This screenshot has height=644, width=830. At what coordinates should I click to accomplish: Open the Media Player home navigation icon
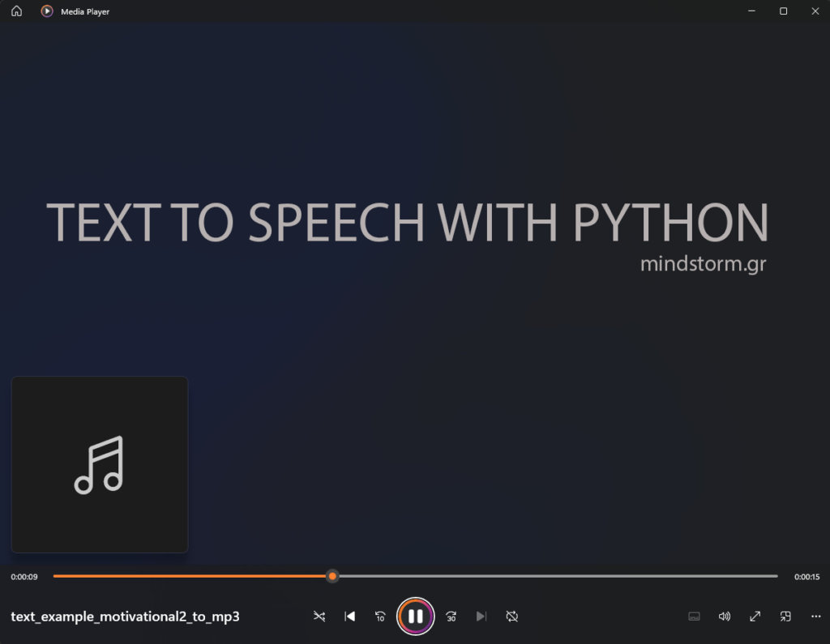16,11
